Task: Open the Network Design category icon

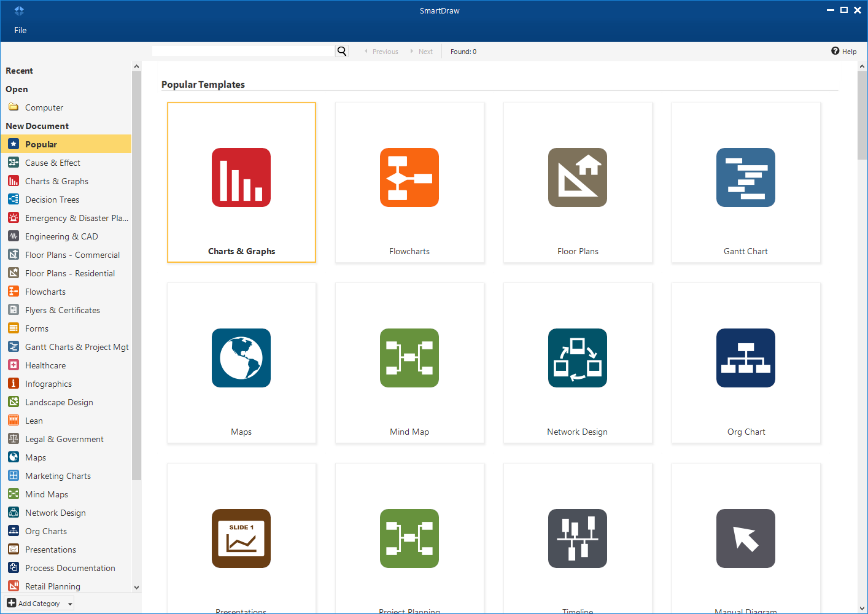Action: [x=14, y=512]
